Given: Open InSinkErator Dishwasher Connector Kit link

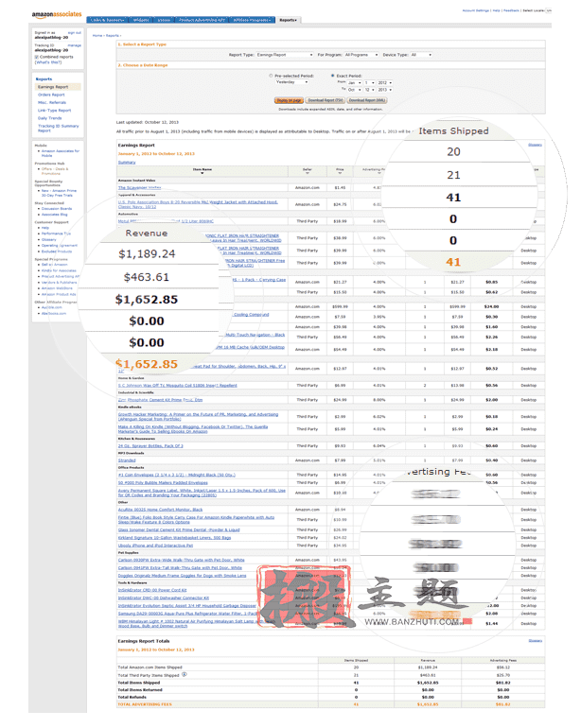Looking at the screenshot, I should [163, 598].
